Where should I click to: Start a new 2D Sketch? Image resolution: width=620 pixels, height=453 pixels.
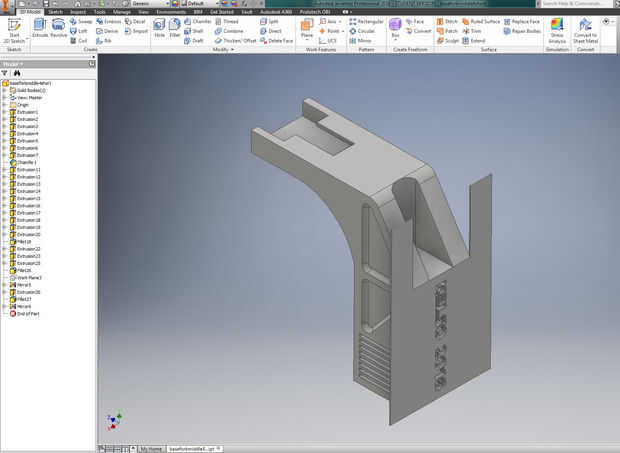click(x=13, y=28)
